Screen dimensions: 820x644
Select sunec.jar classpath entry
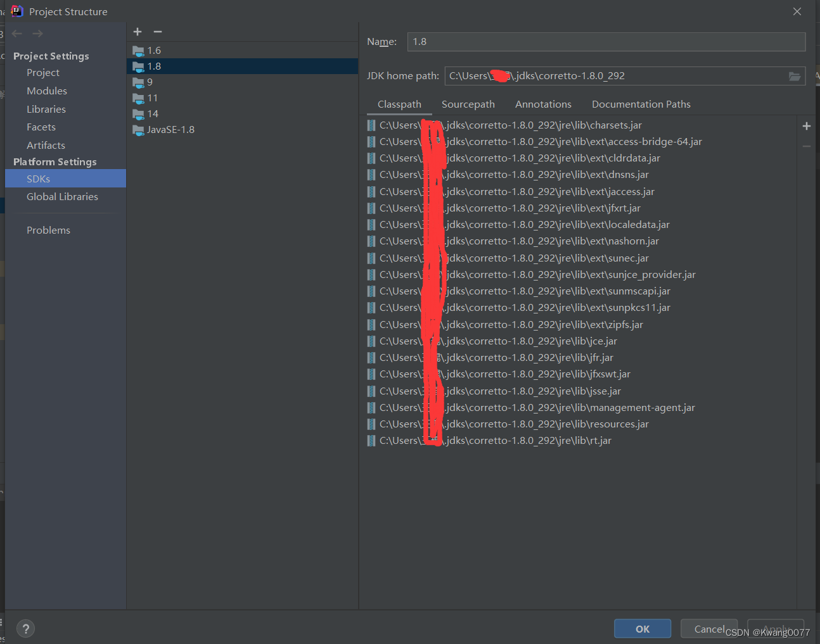(581, 258)
